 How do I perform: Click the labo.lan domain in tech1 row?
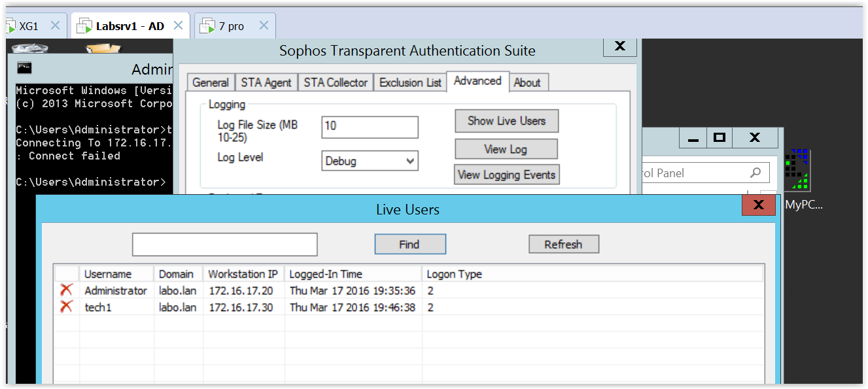(x=178, y=307)
